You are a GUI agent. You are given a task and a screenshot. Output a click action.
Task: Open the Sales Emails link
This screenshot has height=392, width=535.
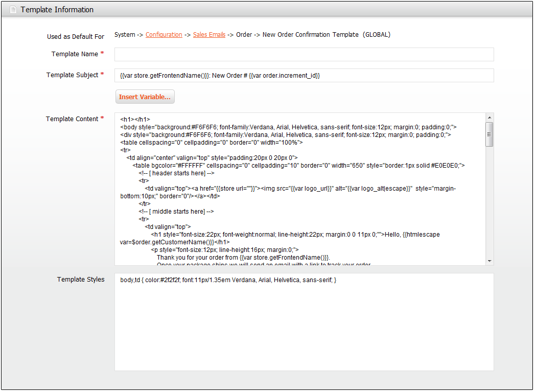209,35
